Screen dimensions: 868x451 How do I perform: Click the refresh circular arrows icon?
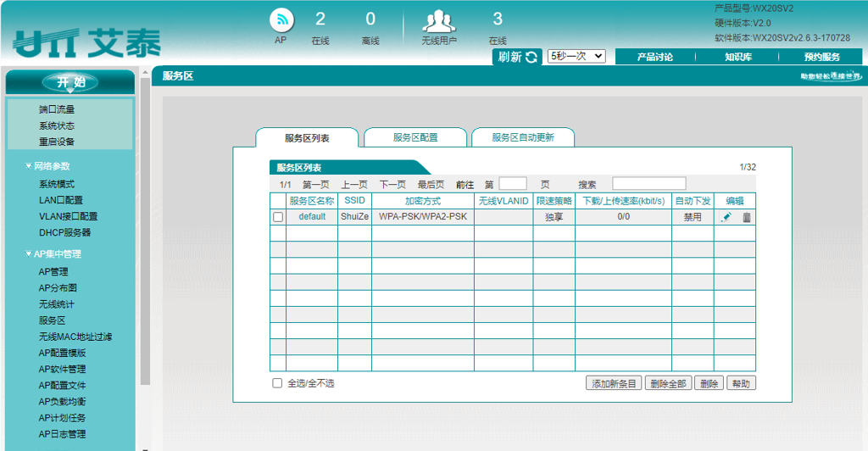click(x=532, y=57)
